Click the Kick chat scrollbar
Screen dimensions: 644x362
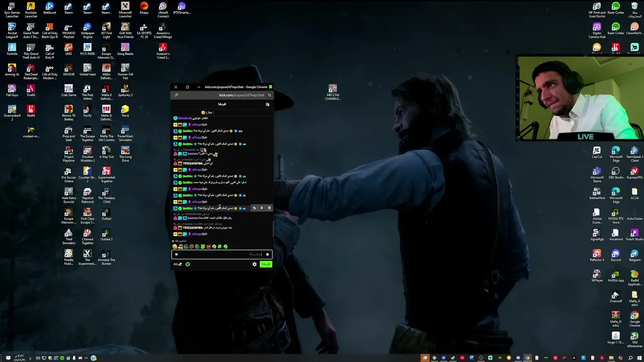coord(273,229)
